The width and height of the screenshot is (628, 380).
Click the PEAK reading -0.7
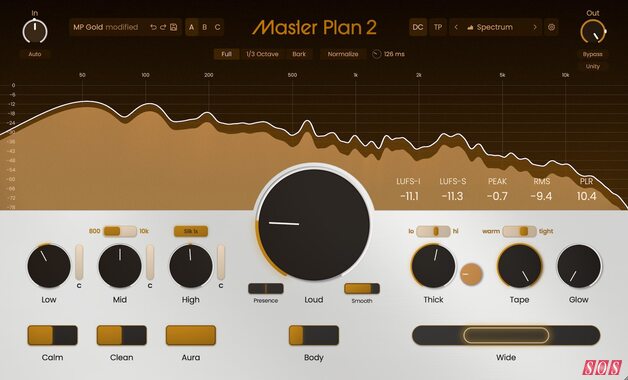(497, 196)
